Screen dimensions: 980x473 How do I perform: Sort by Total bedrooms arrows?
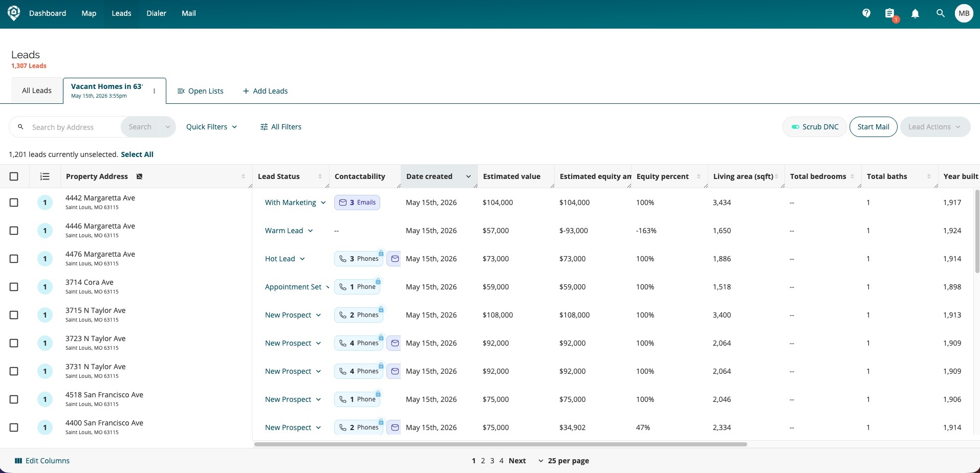click(x=852, y=176)
